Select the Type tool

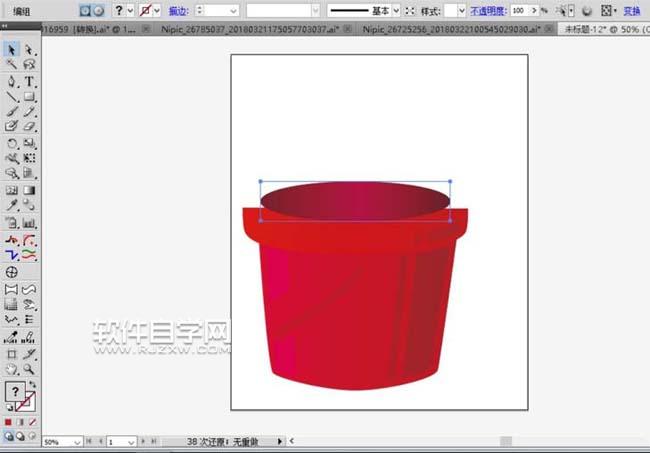[29, 81]
